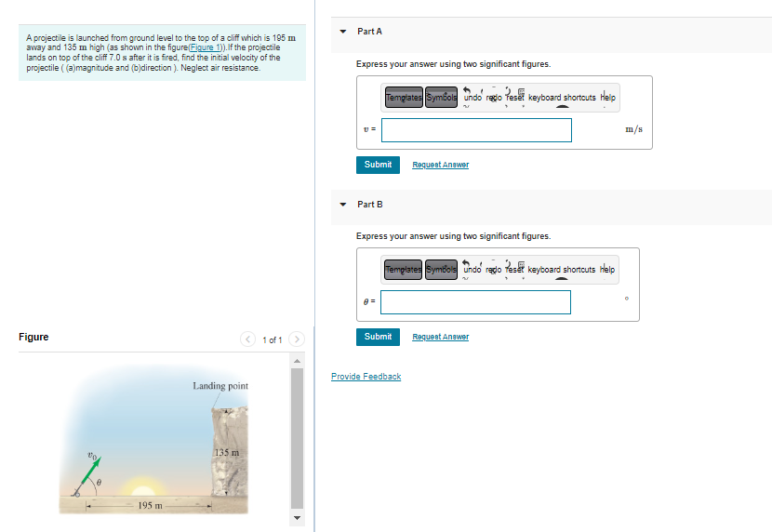
Task: Click reset in Part A toolbar
Action: point(515,98)
